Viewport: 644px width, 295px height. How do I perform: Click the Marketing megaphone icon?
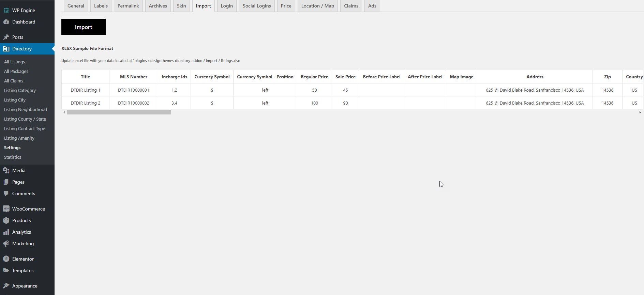coord(6,244)
